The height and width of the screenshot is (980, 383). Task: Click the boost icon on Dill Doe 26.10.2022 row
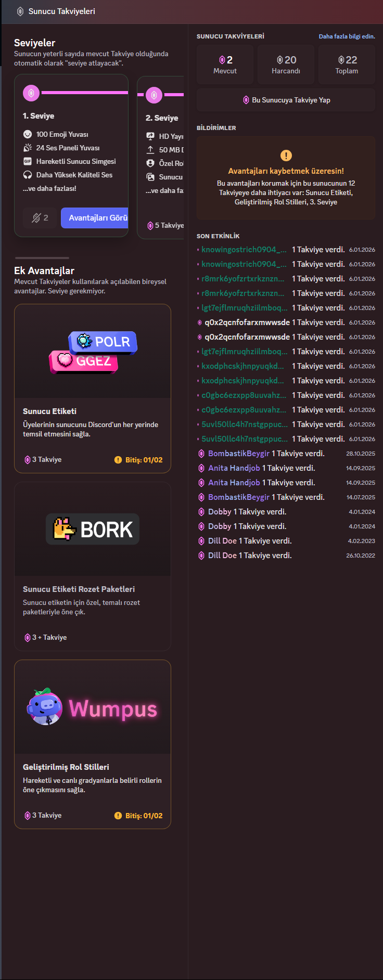[201, 556]
